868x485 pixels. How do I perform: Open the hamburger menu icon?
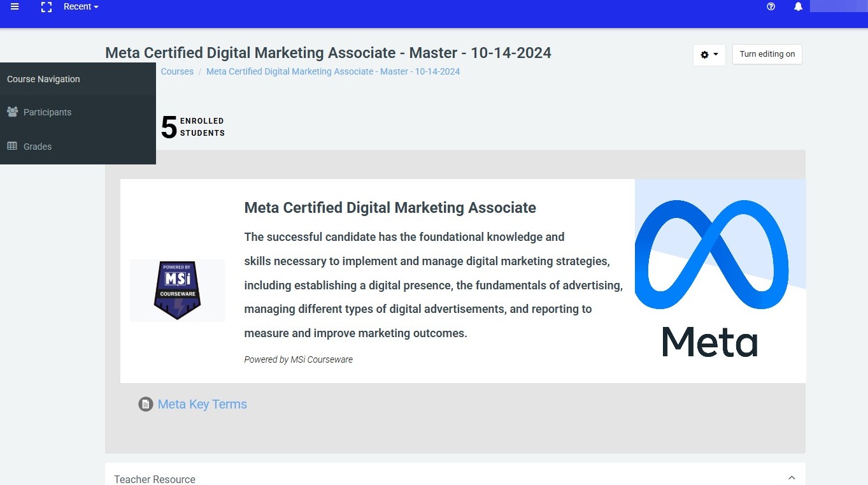pyautogui.click(x=15, y=7)
